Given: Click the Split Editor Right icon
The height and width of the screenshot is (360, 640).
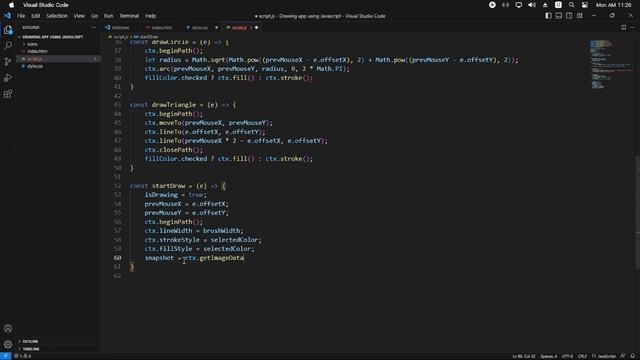Looking at the screenshot, I should tap(623, 27).
